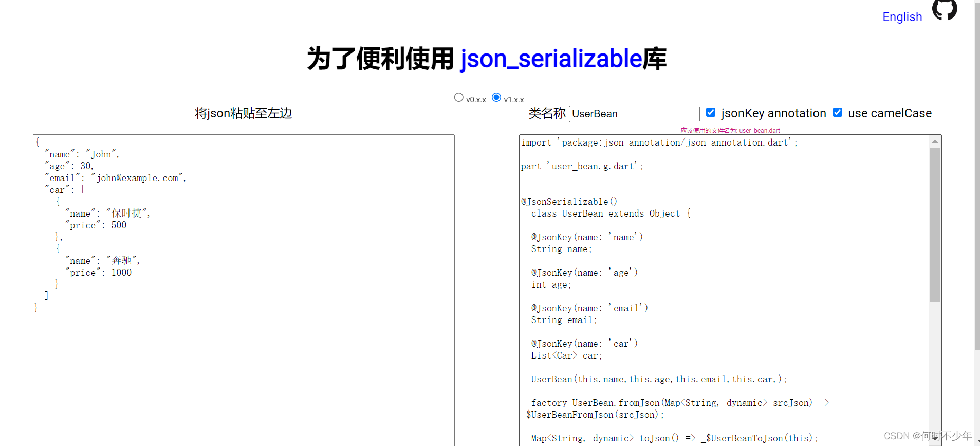Click the Map<String, dynamic> toJson() line

(674, 438)
